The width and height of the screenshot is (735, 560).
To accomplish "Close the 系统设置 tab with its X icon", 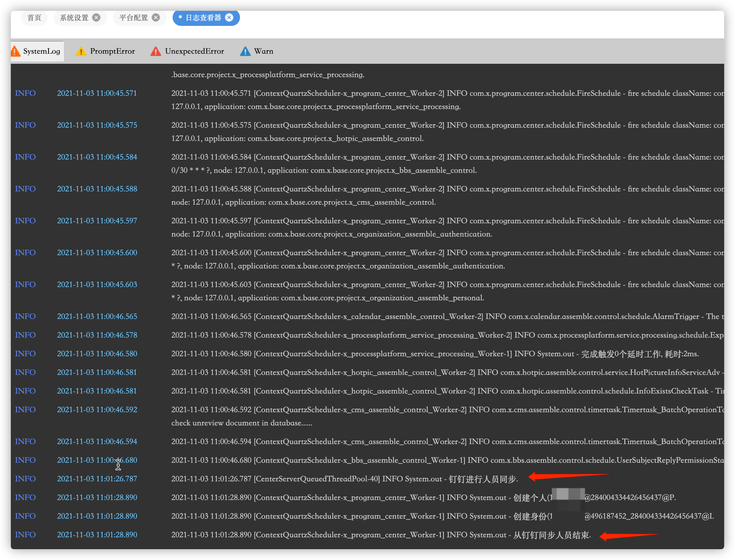I will tap(96, 18).
